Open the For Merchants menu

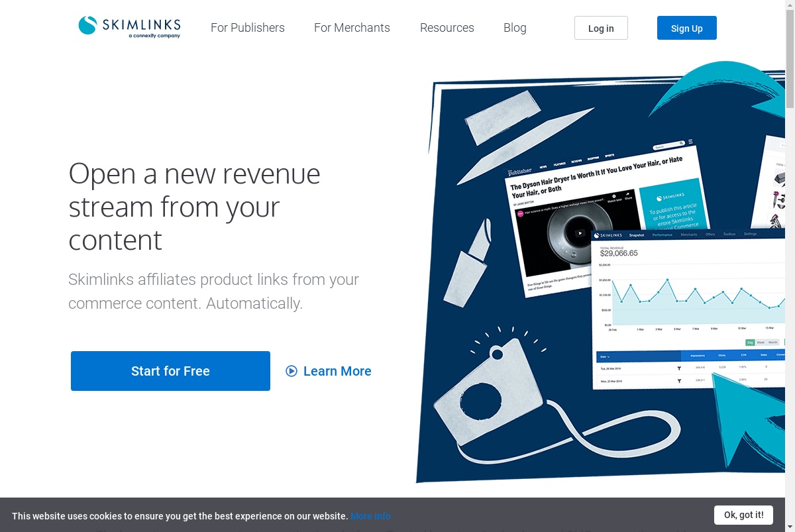pos(352,28)
